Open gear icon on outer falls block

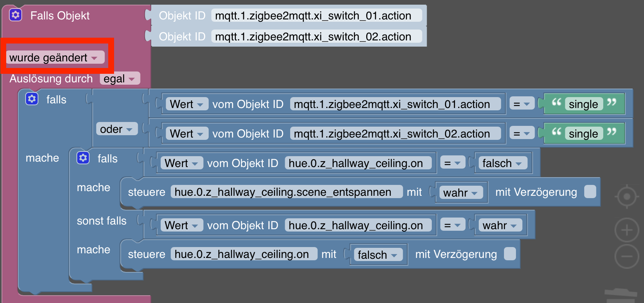click(32, 99)
